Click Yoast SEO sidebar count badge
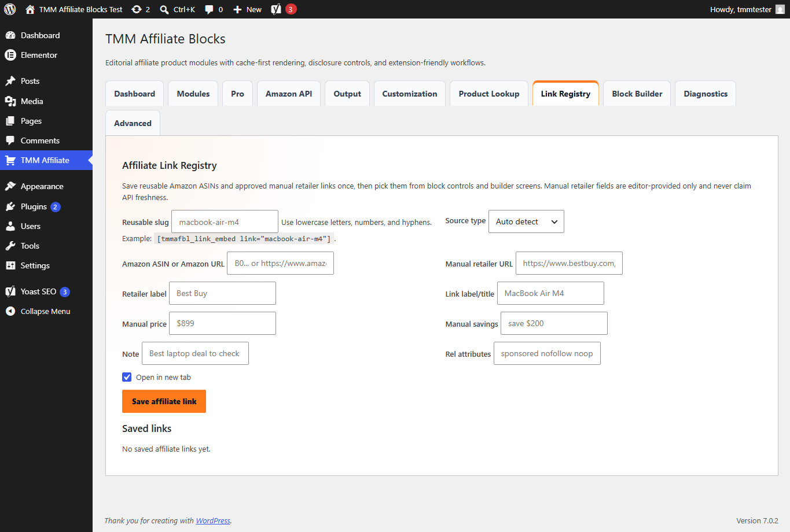The width and height of the screenshot is (790, 532). click(x=65, y=291)
